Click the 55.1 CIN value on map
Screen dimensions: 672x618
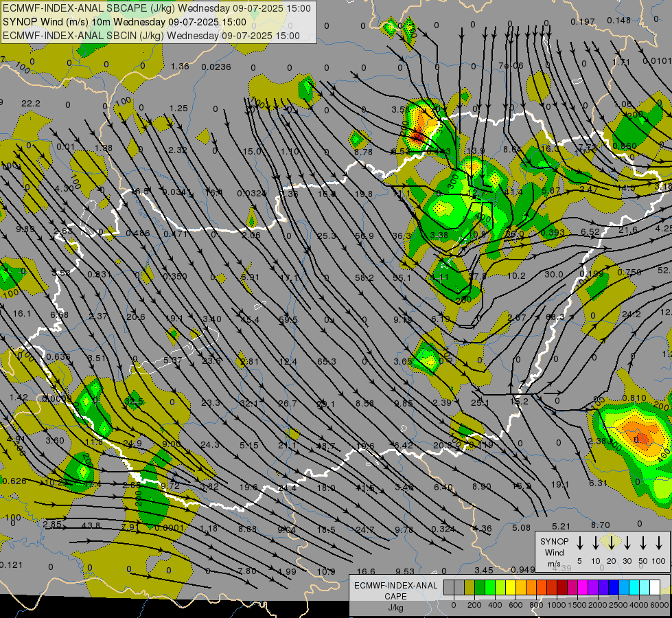point(402,278)
